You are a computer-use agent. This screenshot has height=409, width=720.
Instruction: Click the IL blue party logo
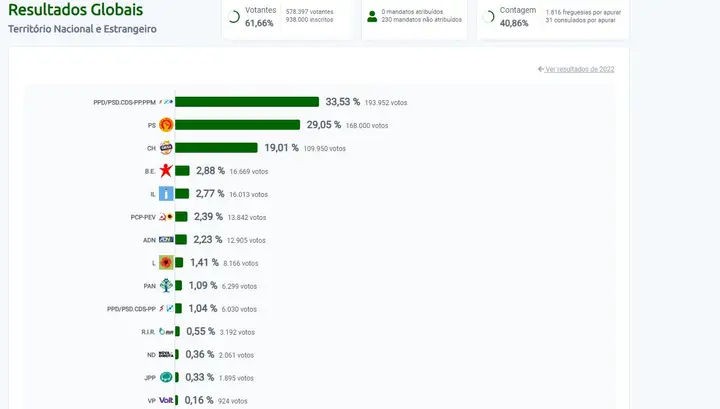[x=167, y=194]
